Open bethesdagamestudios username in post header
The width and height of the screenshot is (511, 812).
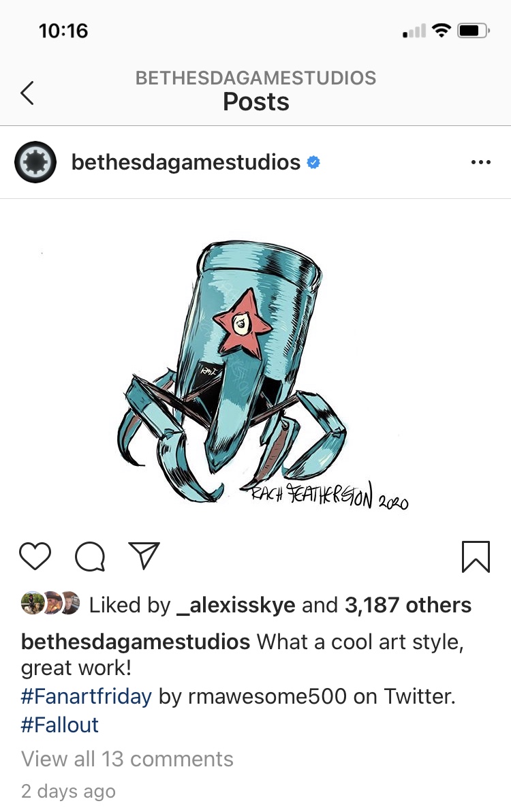point(186,162)
